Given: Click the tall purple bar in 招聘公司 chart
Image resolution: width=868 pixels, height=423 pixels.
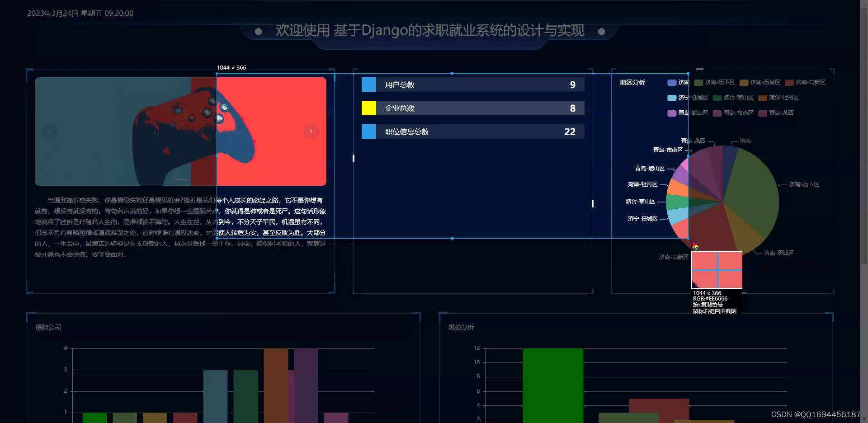Looking at the screenshot, I should [x=306, y=385].
